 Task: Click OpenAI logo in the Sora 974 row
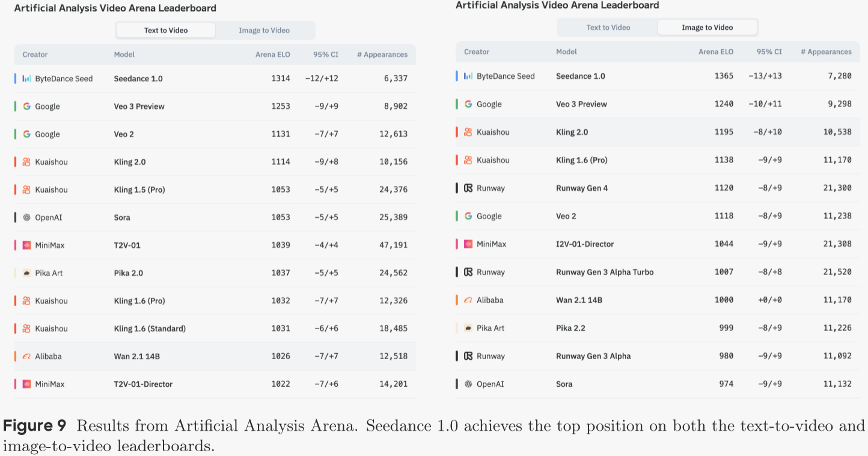tap(468, 384)
